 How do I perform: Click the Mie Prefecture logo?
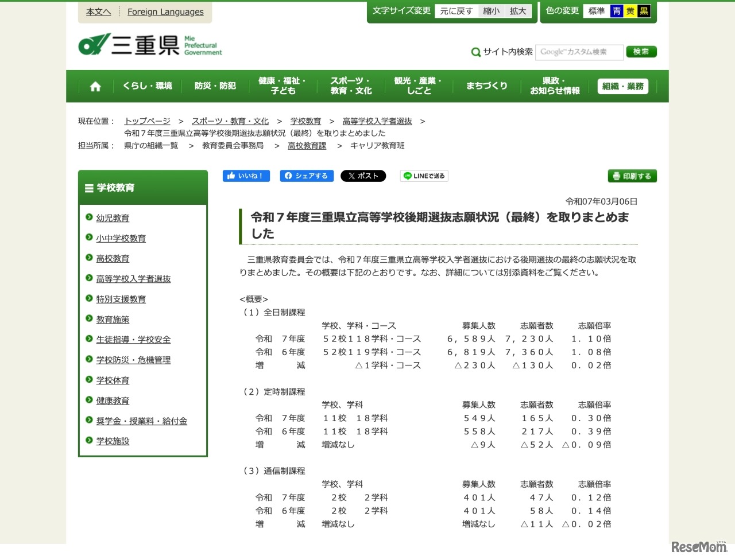pyautogui.click(x=149, y=45)
